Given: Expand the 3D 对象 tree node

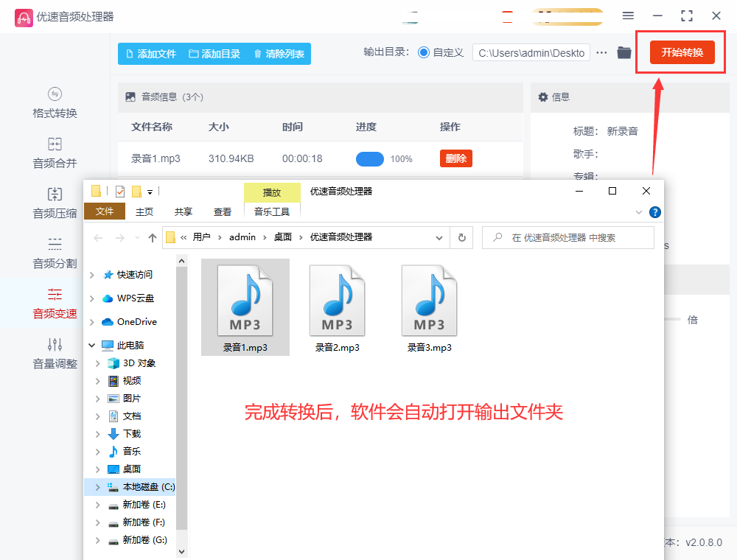Looking at the screenshot, I should click(x=98, y=363).
